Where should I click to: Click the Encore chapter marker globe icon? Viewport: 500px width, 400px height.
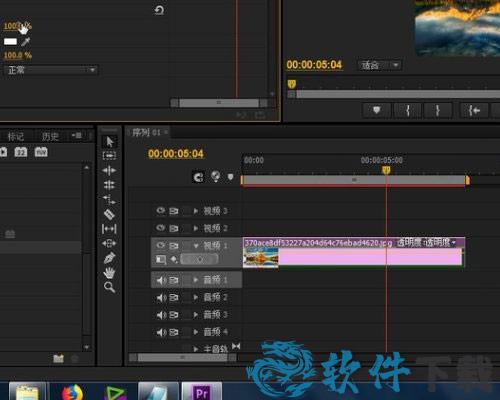pos(216,176)
